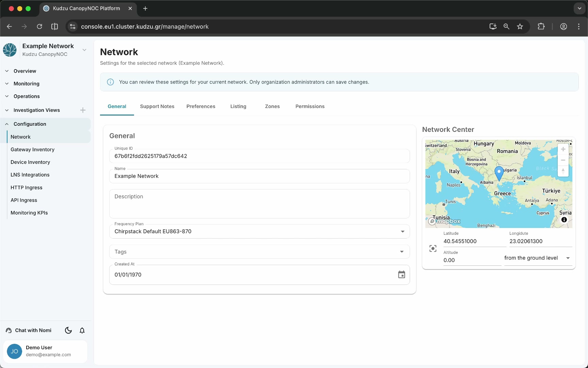Open the network switcher chevron

(x=84, y=50)
